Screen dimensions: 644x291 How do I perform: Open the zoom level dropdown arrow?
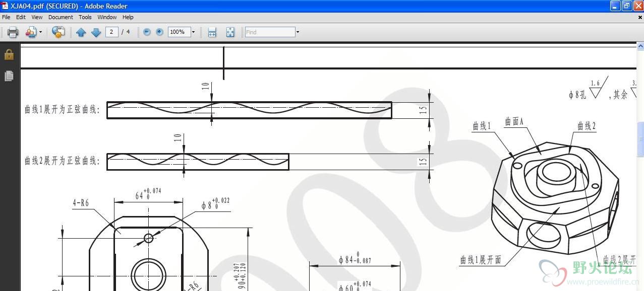(x=193, y=32)
